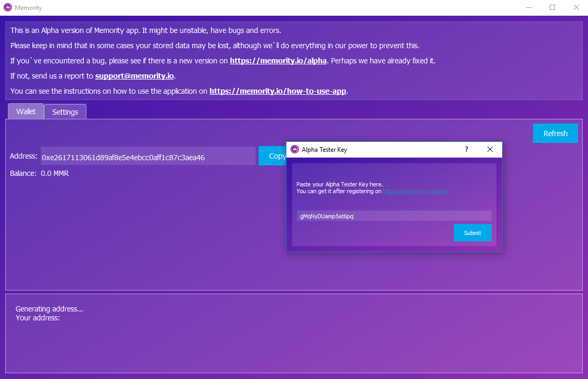Viewport: 588px width, 379px height.
Task: Submit the Alpha Tester Key
Action: click(472, 233)
